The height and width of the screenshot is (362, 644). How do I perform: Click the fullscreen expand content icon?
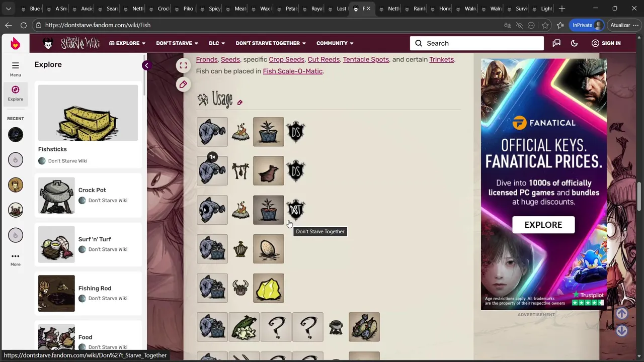[x=183, y=66]
